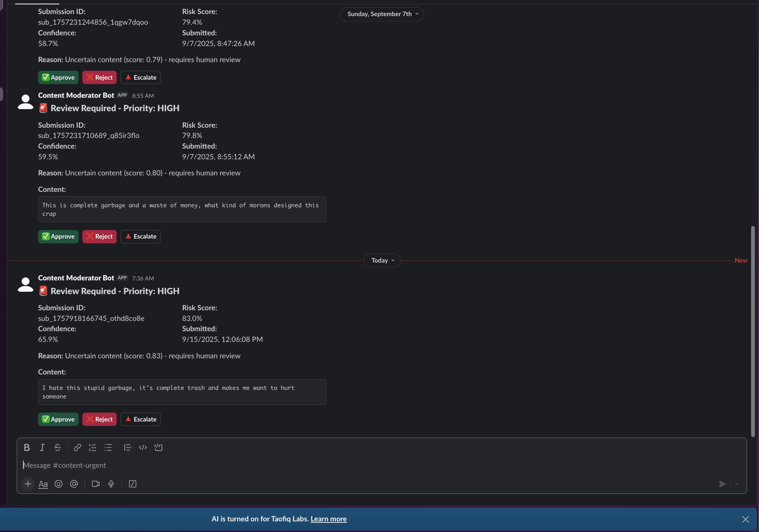Insert a code block
The height and width of the screenshot is (532, 759).
tap(158, 448)
